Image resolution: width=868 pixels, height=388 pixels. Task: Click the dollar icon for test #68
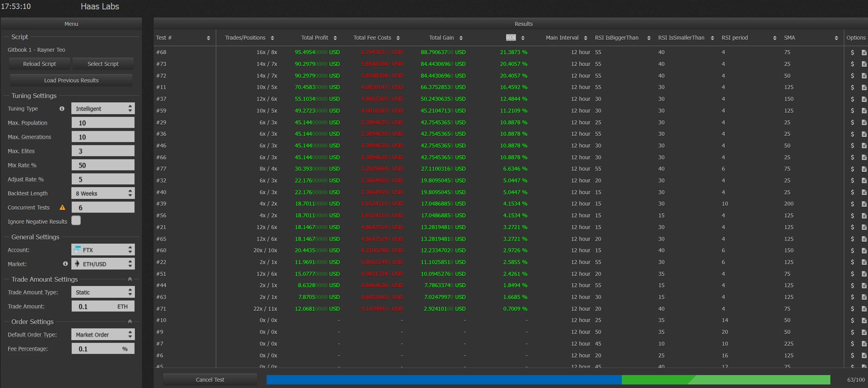click(x=852, y=53)
